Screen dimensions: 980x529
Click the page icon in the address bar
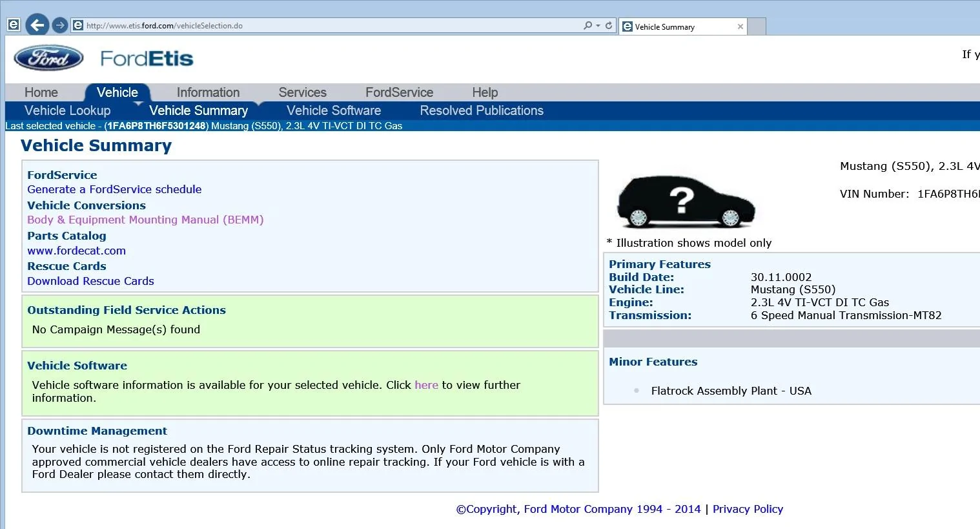point(78,26)
